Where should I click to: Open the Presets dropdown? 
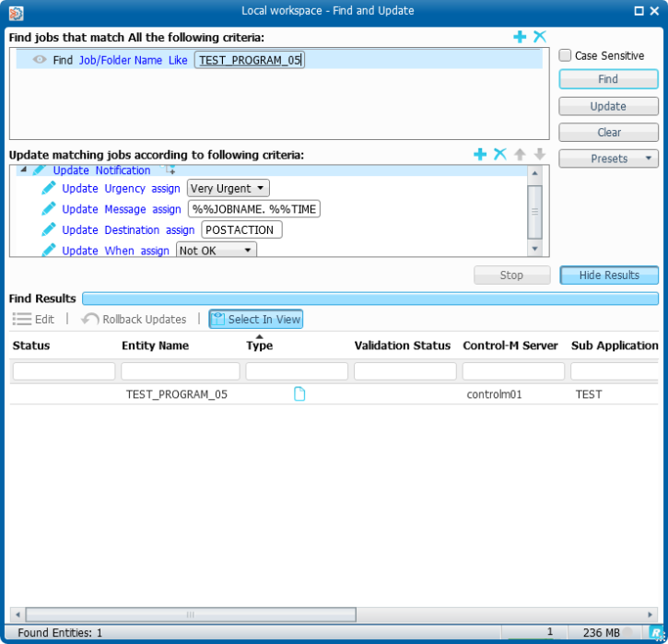pos(608,158)
